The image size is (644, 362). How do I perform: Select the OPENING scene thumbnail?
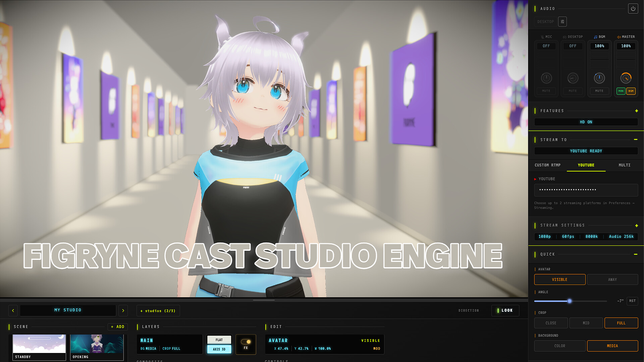tap(97, 347)
